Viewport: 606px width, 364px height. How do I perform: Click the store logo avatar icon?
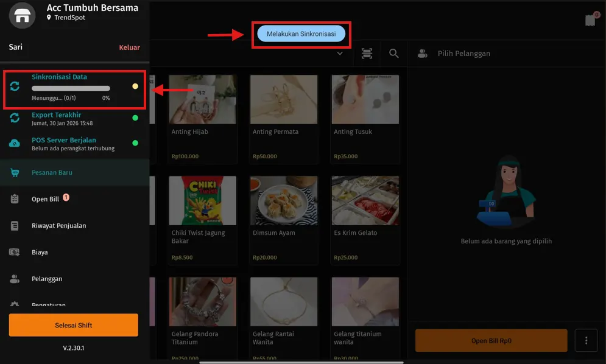[x=22, y=15]
